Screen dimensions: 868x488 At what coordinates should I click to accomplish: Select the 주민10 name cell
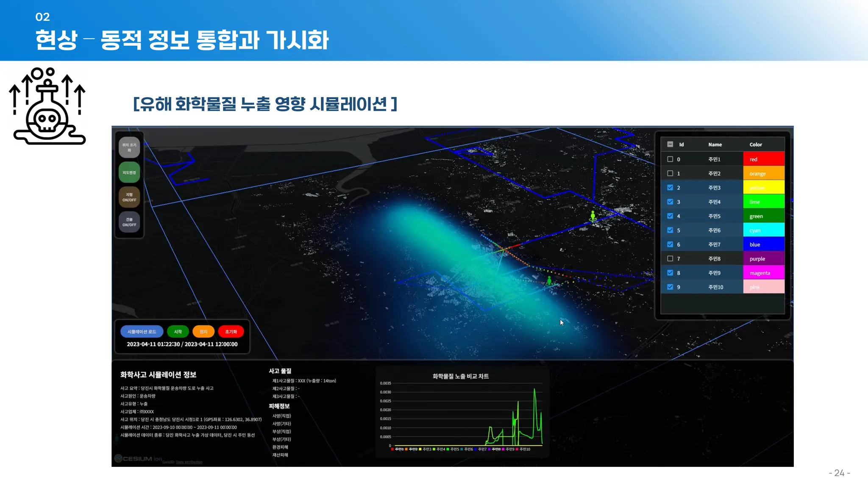tap(715, 287)
